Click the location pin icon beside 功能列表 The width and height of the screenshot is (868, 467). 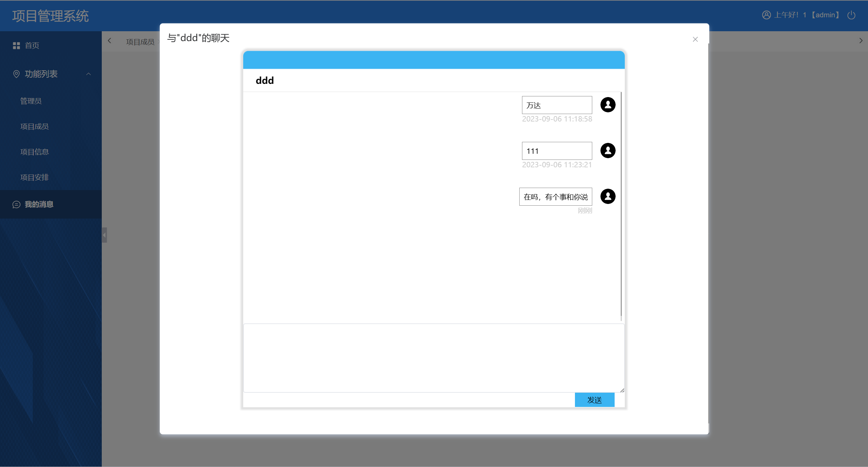pyautogui.click(x=16, y=74)
